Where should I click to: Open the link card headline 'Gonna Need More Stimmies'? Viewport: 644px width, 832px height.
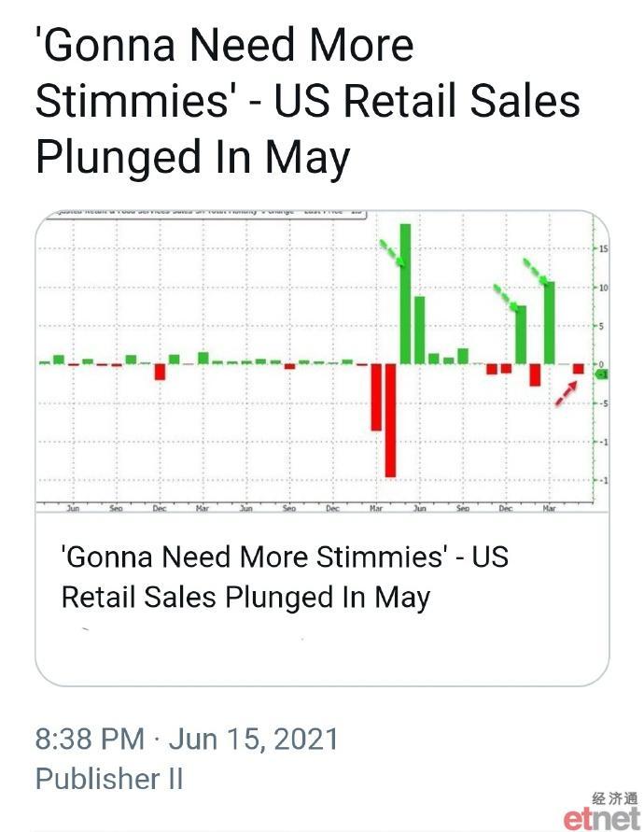pos(285,577)
